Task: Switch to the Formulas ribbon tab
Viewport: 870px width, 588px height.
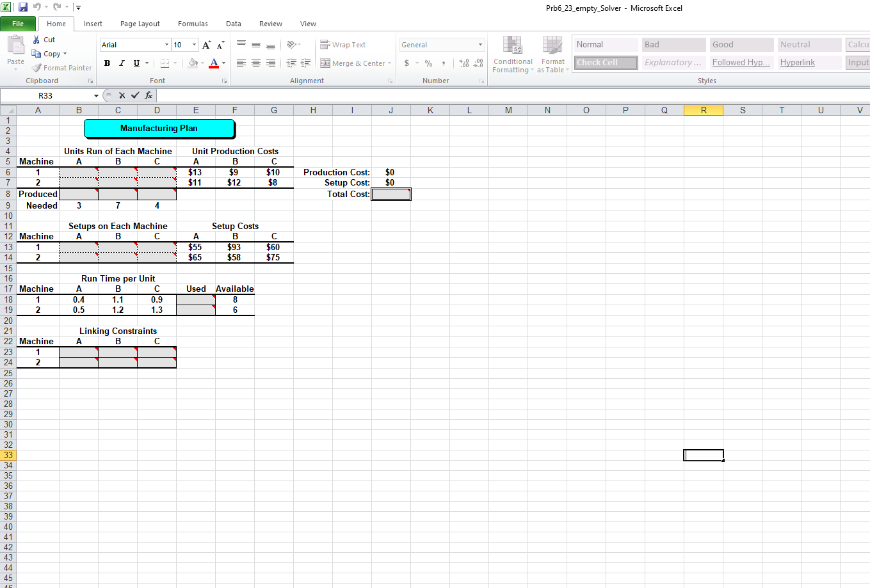Action: click(193, 24)
